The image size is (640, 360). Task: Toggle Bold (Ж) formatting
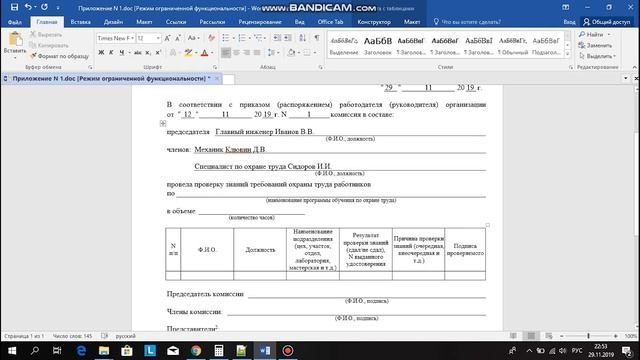[x=101, y=53]
